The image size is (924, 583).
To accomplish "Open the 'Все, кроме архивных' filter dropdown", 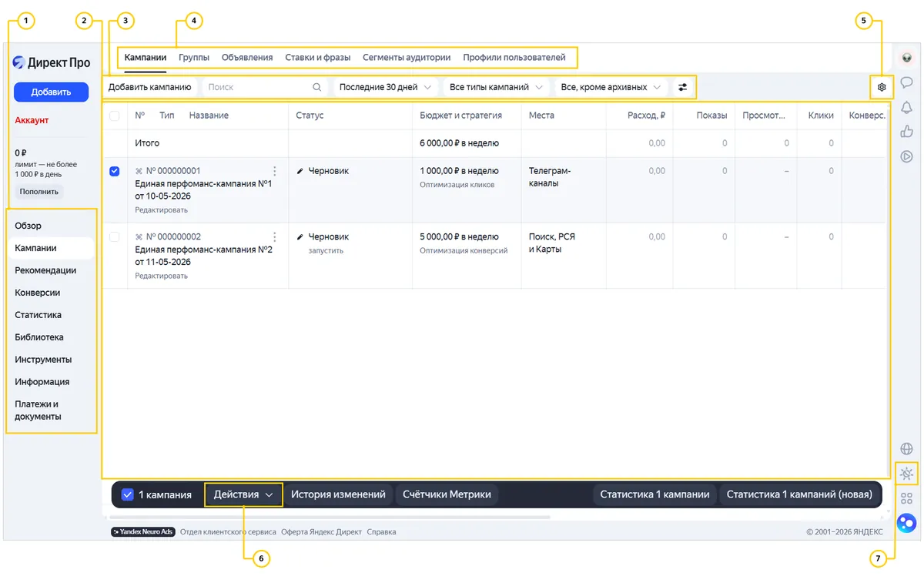I will click(x=611, y=87).
